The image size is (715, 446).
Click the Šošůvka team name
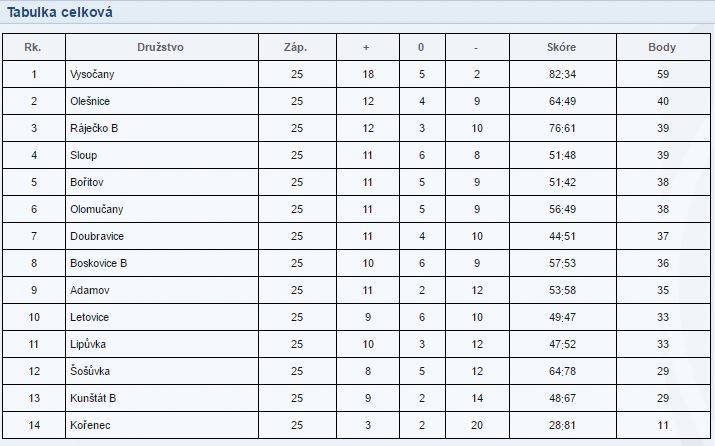[90, 371]
